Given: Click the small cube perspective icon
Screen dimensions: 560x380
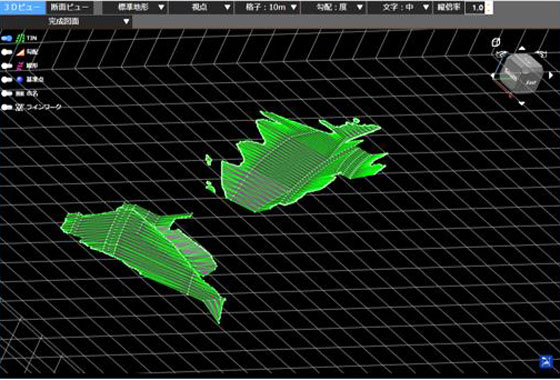Looking at the screenshot, I should point(496,42).
